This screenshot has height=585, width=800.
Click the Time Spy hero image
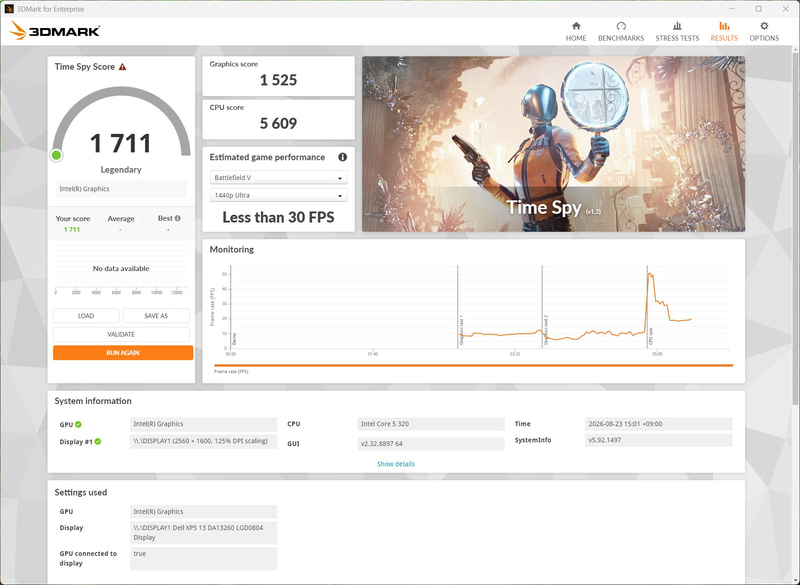(553, 144)
